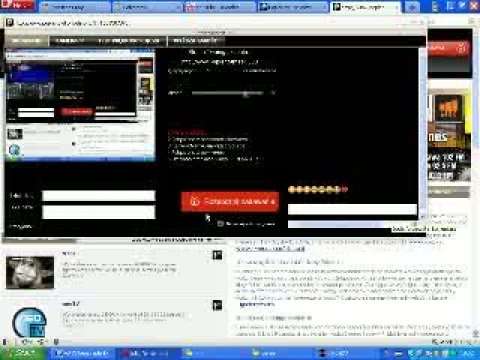Image resolution: width=480 pixels, height=360 pixels.
Task: Select the second dark tab of the dialog
Action: 70,41
